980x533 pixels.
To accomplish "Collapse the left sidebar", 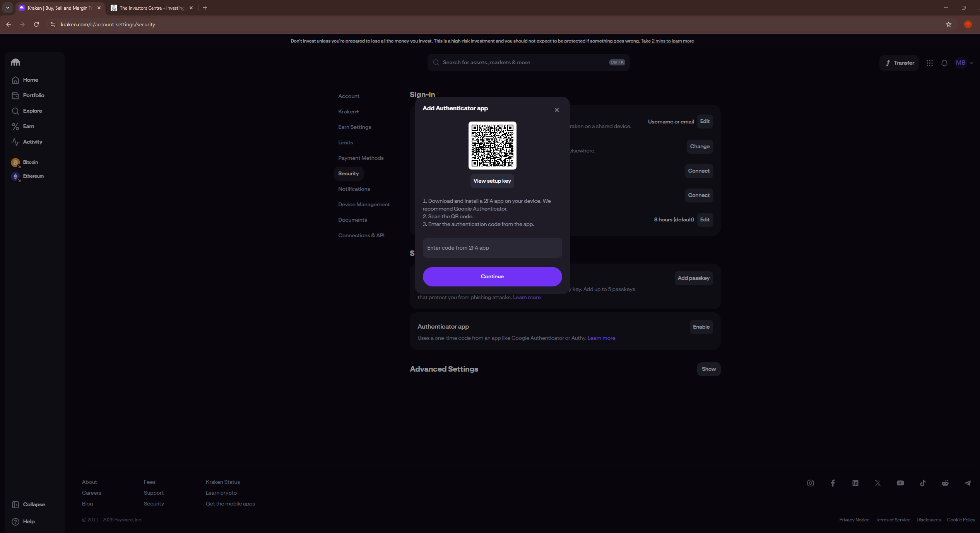I will tap(29, 504).
